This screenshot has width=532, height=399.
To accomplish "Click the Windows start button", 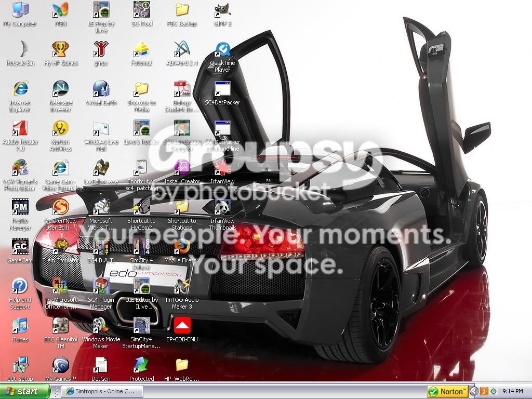I will [25, 391].
